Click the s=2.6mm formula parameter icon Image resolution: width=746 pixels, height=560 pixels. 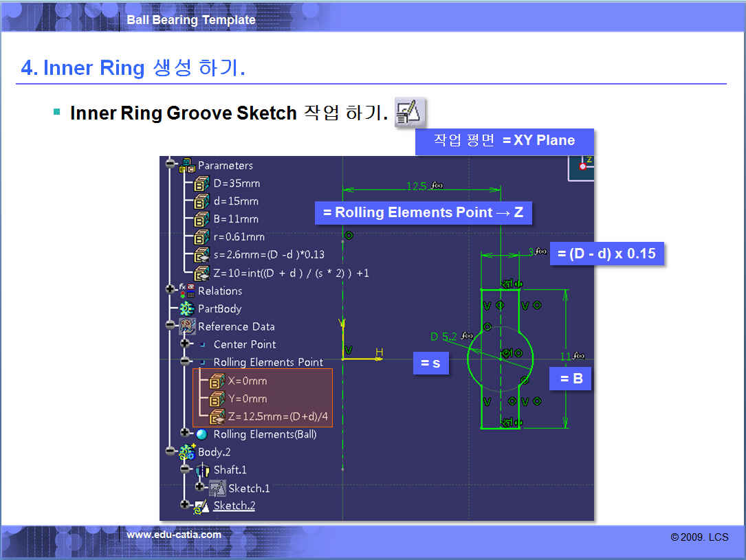click(201, 255)
